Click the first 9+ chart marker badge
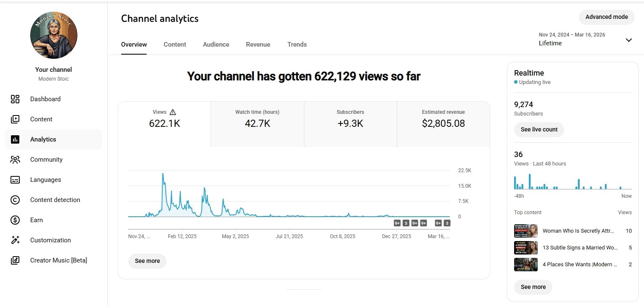The width and height of the screenshot is (644, 307). (x=397, y=223)
